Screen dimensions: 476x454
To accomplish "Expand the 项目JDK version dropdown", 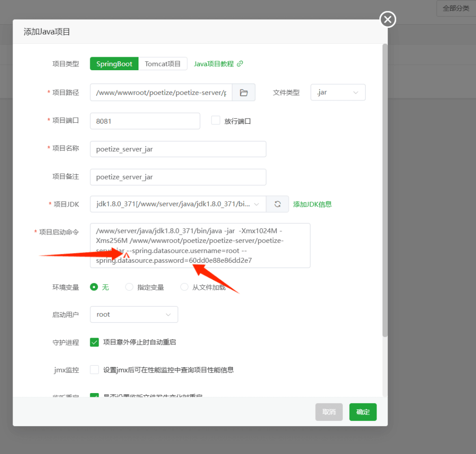I will (x=178, y=204).
